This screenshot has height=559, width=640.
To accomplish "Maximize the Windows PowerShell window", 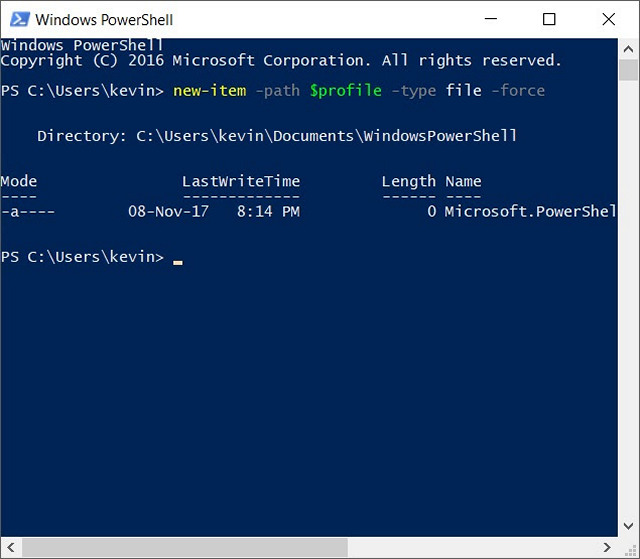I will (x=548, y=19).
